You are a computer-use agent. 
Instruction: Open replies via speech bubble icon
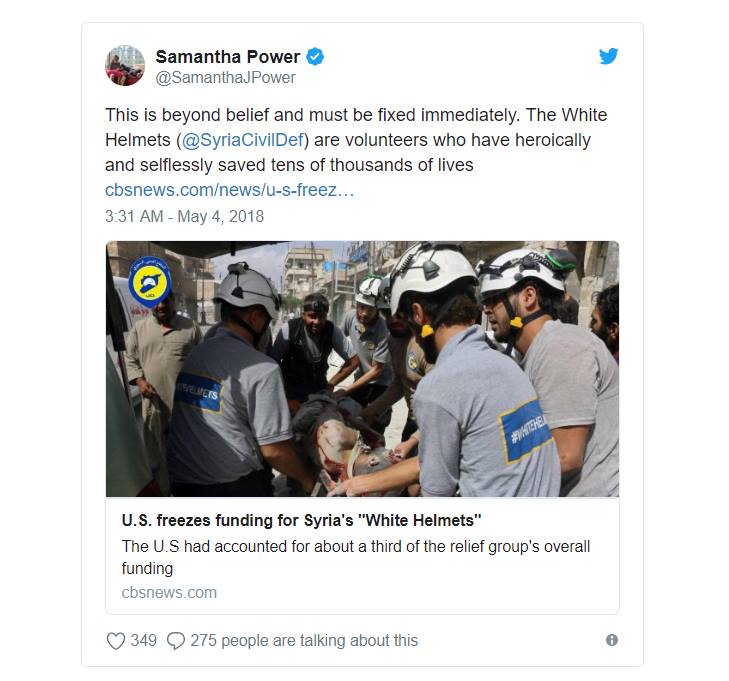tap(176, 641)
